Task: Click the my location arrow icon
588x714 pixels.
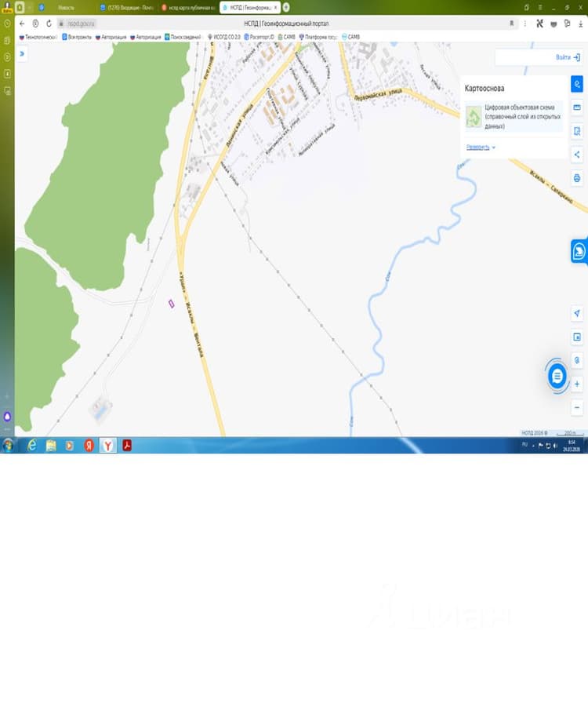Action: (x=576, y=313)
